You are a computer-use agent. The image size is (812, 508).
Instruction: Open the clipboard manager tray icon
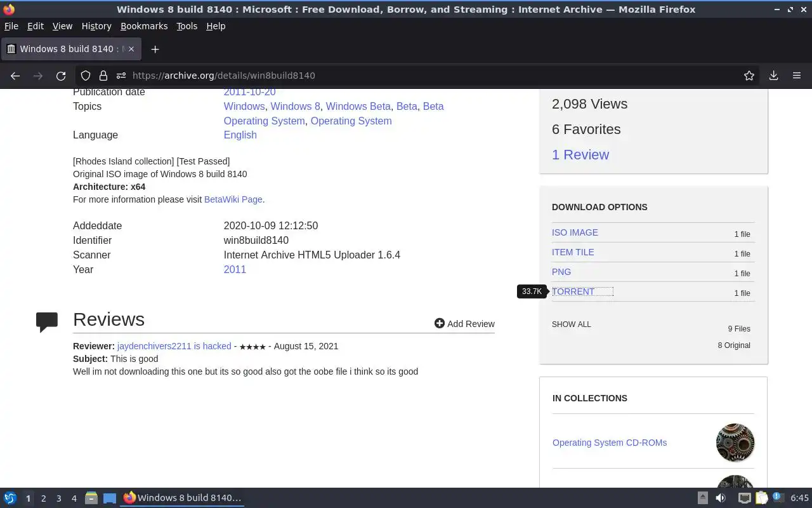click(761, 498)
